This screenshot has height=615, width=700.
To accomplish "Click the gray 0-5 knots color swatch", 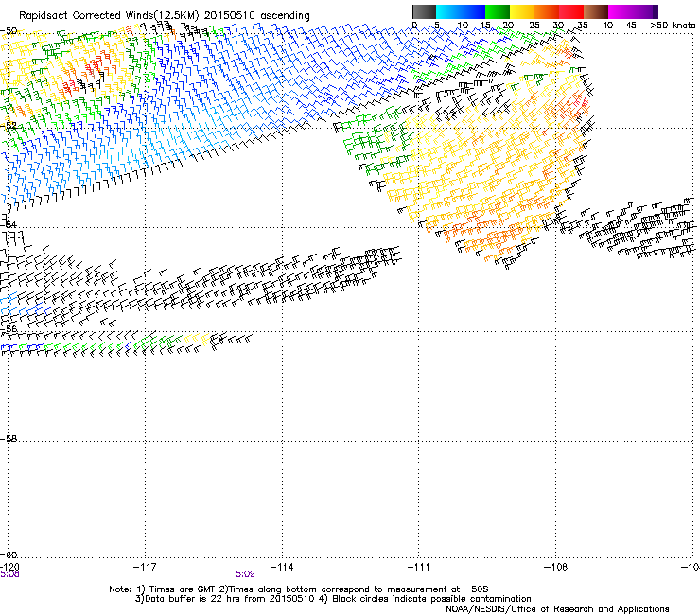I will [424, 11].
